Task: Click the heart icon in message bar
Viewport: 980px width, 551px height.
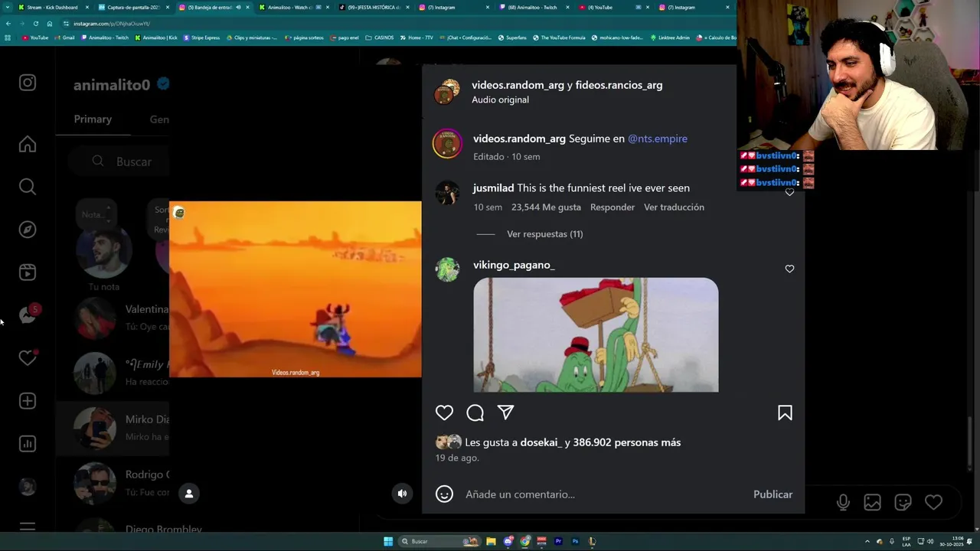Action: click(933, 502)
